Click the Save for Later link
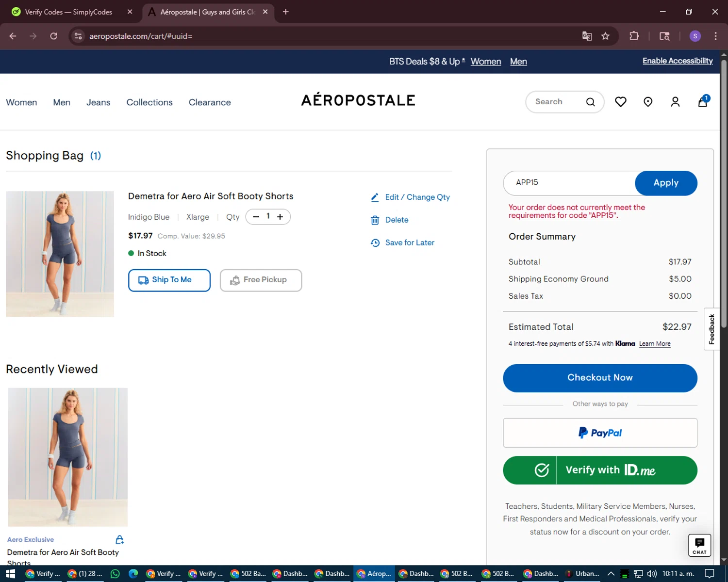728x582 pixels. 410,243
